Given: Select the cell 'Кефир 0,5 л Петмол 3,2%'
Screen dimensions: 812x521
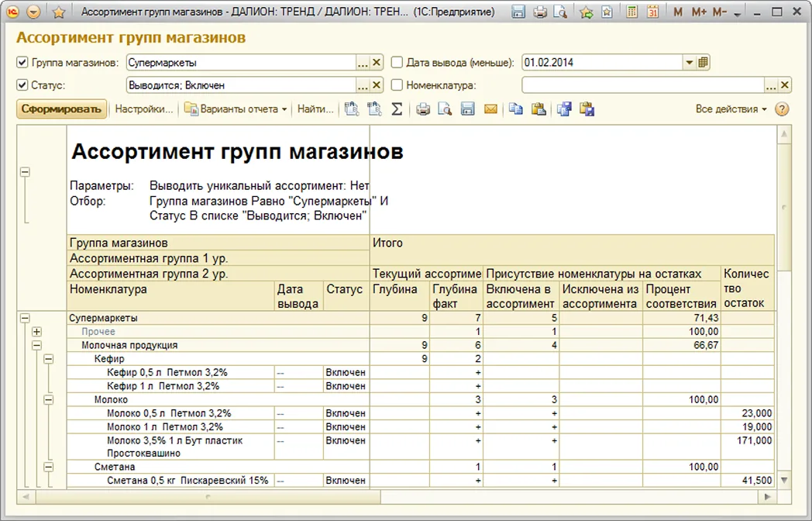Looking at the screenshot, I should point(171,372).
